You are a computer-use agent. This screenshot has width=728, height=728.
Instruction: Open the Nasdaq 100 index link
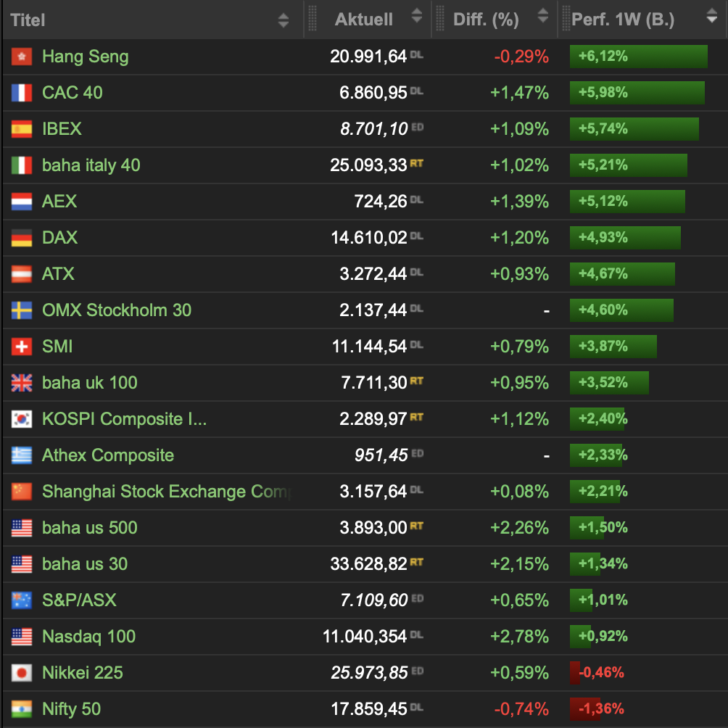point(88,636)
